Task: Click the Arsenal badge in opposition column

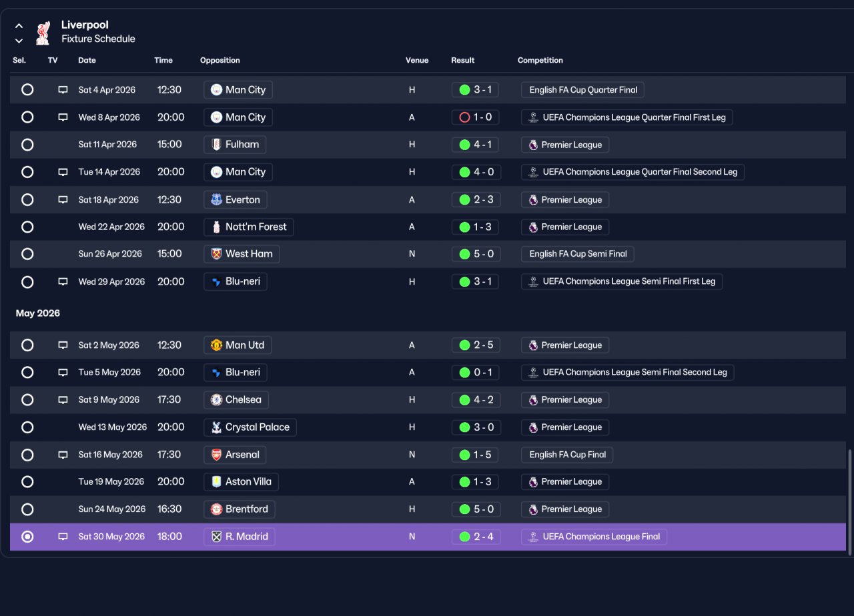Action: pos(216,455)
